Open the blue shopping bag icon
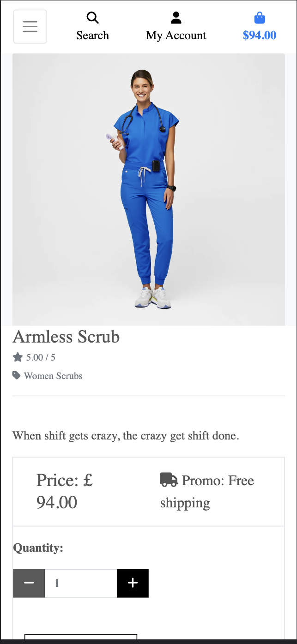Screen dimensions: 297x644 [x=260, y=18]
